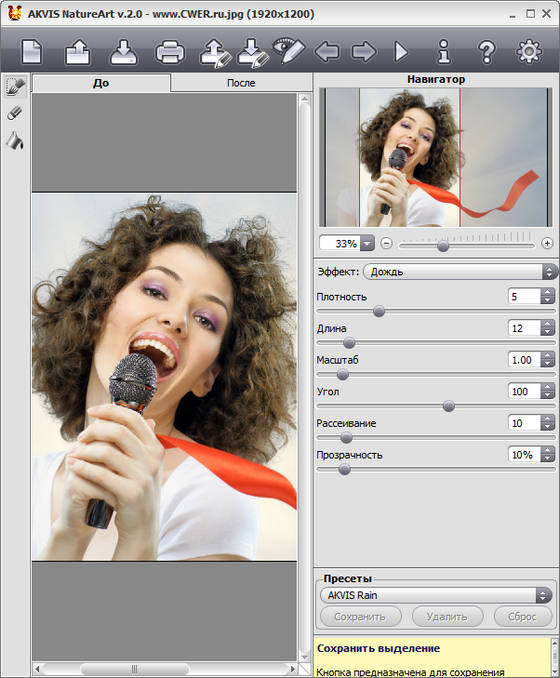This screenshot has width=560, height=678.
Task: Run processing with the play button
Action: click(x=401, y=52)
